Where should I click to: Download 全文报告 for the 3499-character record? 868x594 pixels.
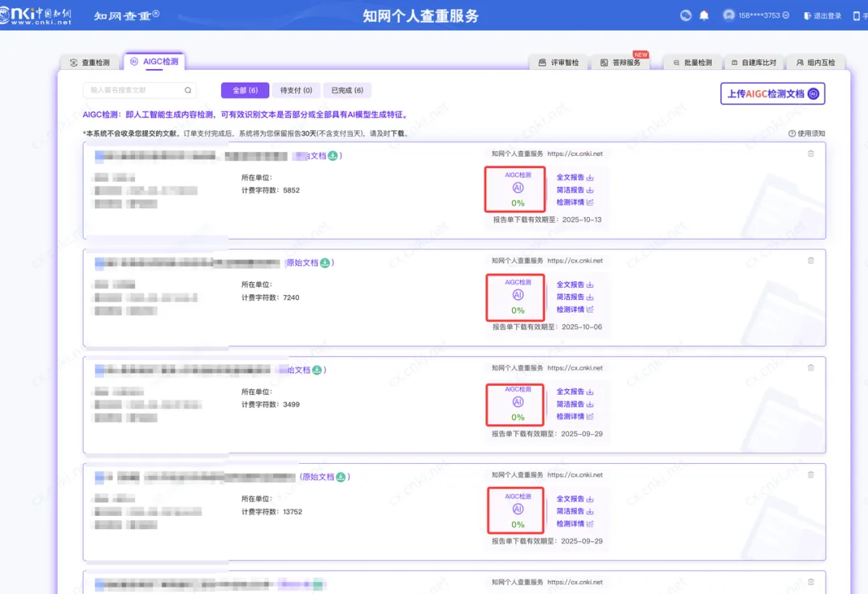coord(575,391)
